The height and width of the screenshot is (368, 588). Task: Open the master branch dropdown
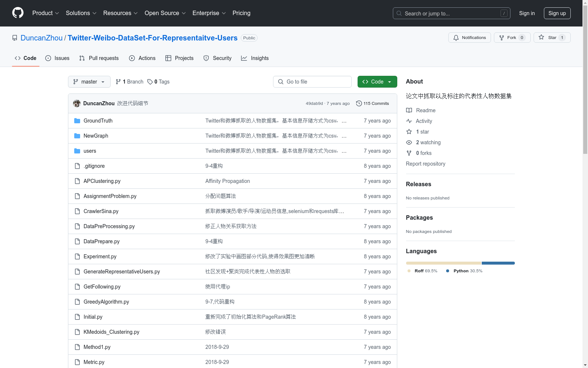point(89,82)
